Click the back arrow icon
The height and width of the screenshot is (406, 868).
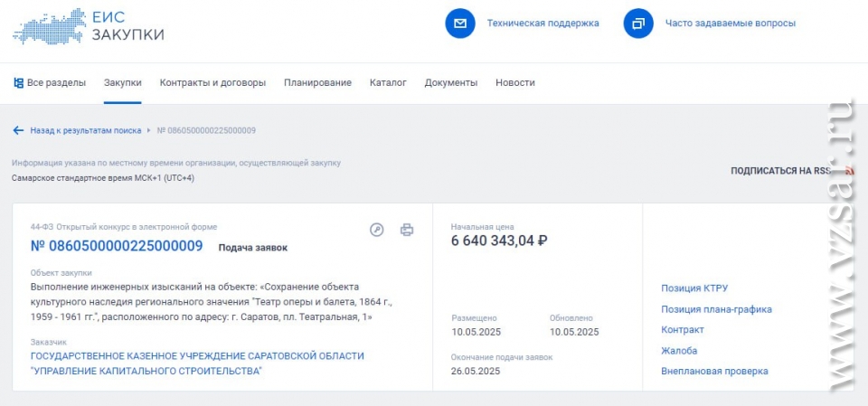point(18,131)
